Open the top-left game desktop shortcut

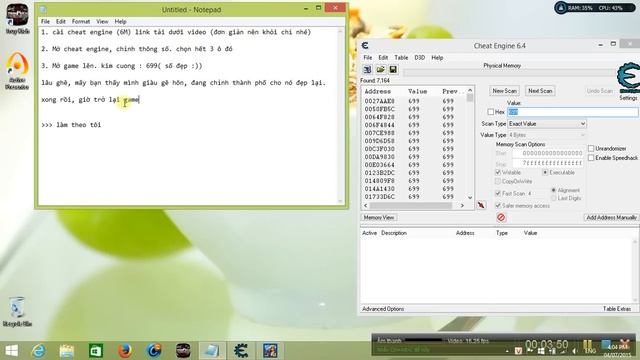(18, 19)
